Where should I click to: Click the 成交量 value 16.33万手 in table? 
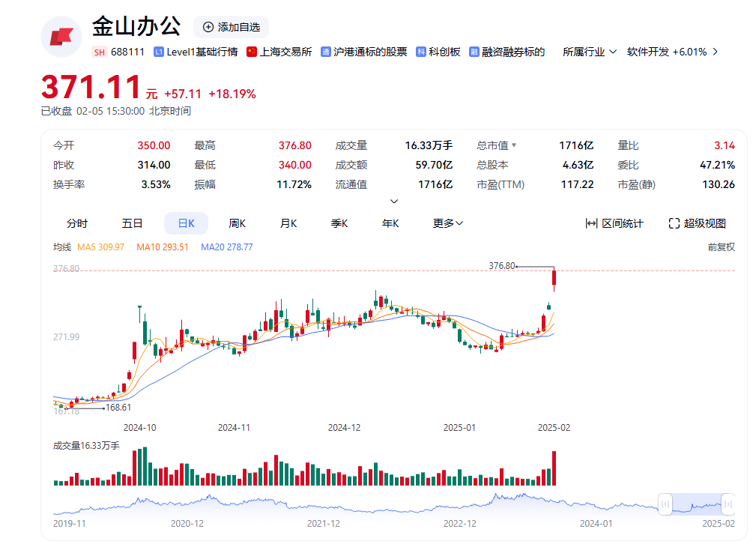coord(429,145)
